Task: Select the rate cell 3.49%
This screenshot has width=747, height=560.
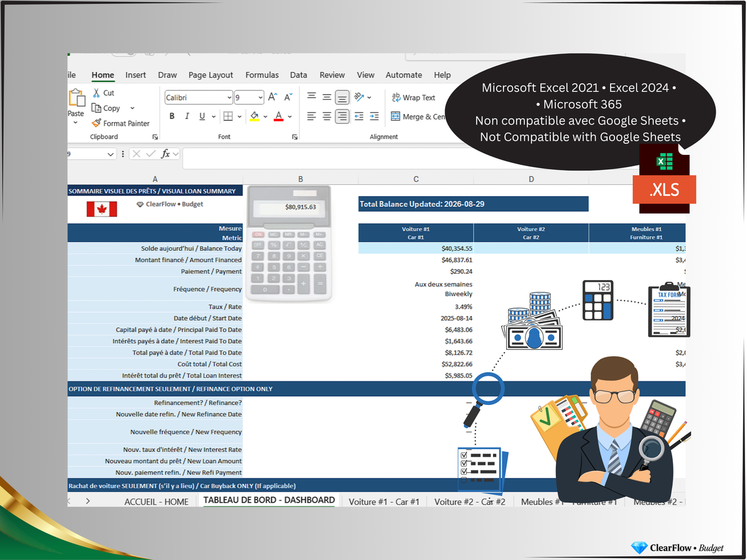Action: [x=416, y=307]
